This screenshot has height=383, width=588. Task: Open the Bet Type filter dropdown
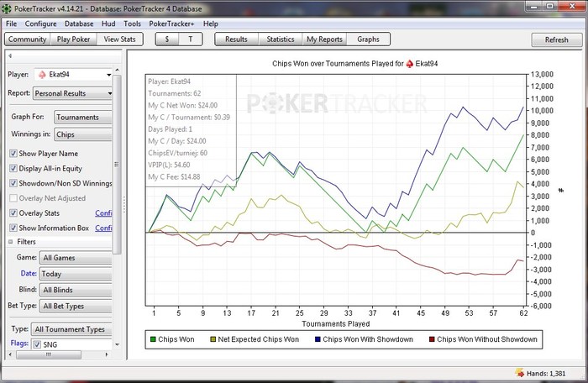tap(76, 306)
